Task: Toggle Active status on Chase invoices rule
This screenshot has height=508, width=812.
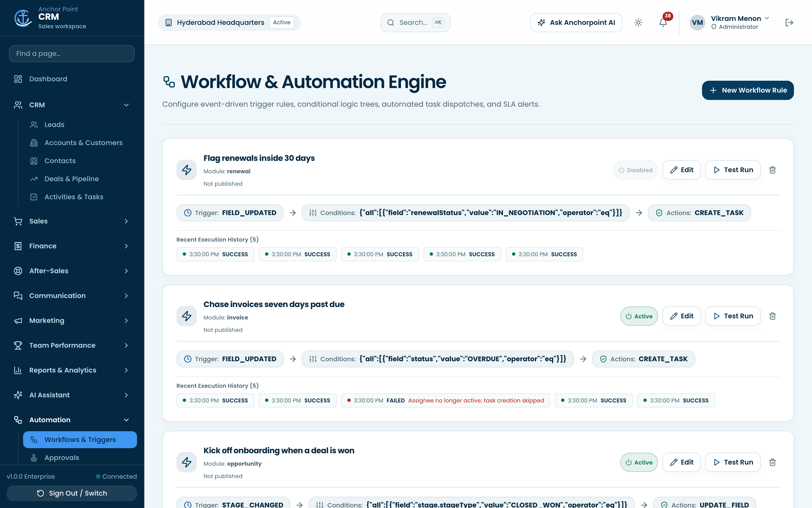Action: pyautogui.click(x=639, y=316)
